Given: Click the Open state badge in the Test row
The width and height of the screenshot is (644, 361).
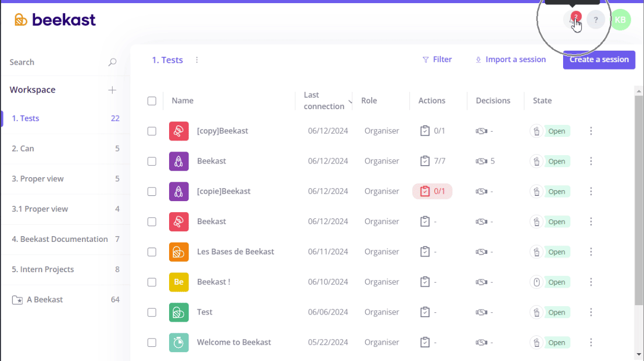Looking at the screenshot, I should pos(557,312).
